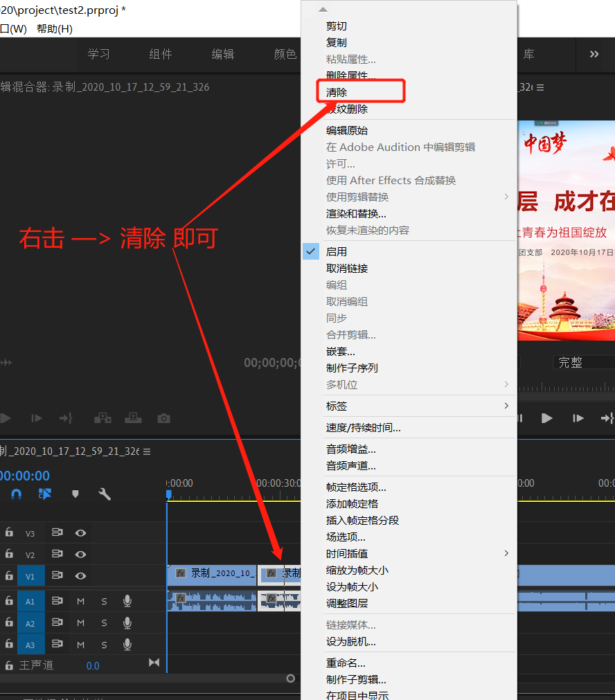Click the export frame camera icon
This screenshot has height=700, width=615.
[163, 418]
